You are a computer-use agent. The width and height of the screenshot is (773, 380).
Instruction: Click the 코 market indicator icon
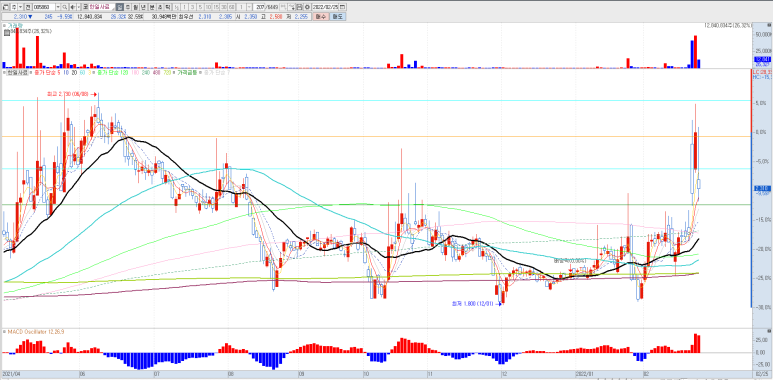(x=85, y=7)
